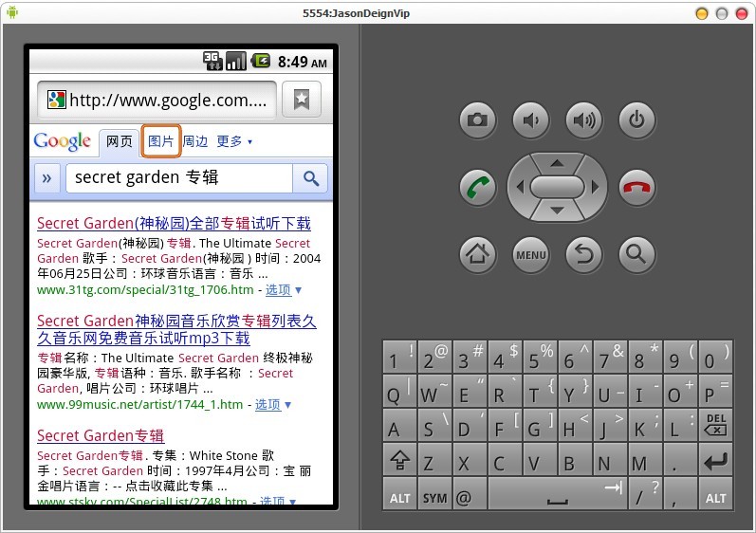This screenshot has height=533, width=756.
Task: Click the browser URL address bar
Action: coord(157,100)
